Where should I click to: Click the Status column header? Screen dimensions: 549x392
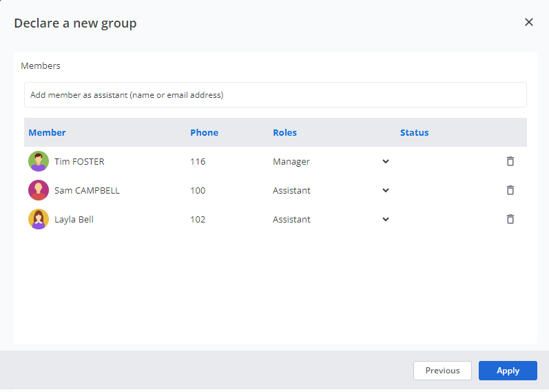point(414,132)
